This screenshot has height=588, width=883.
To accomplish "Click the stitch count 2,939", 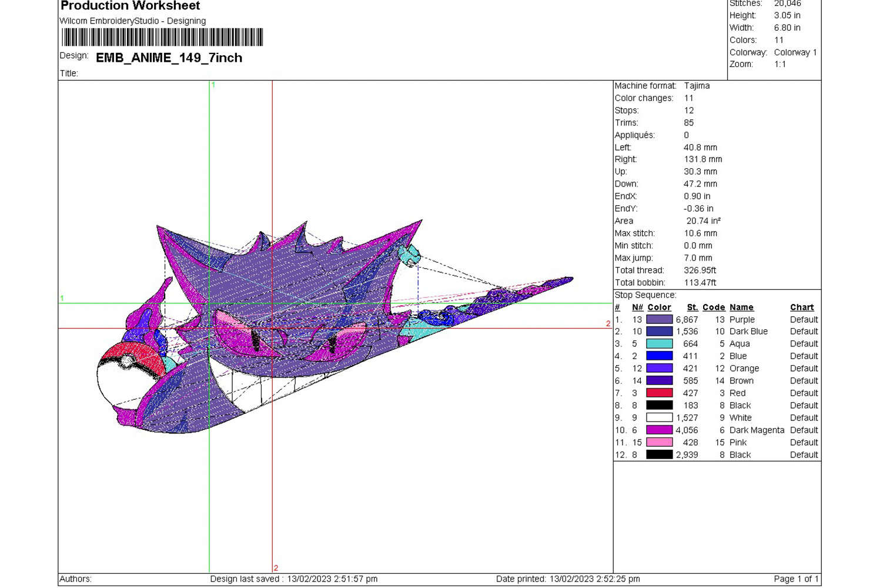I will pos(687,455).
